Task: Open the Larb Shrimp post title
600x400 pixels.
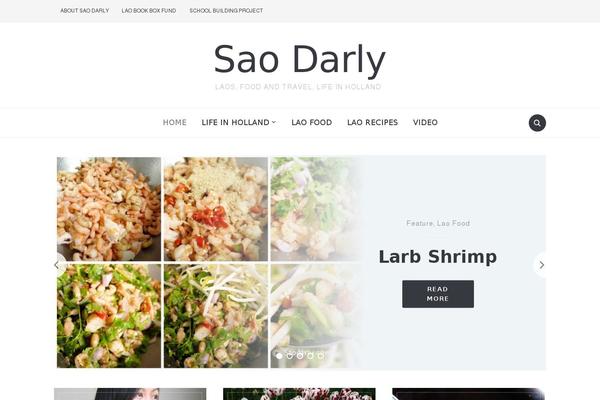Action: [438, 257]
